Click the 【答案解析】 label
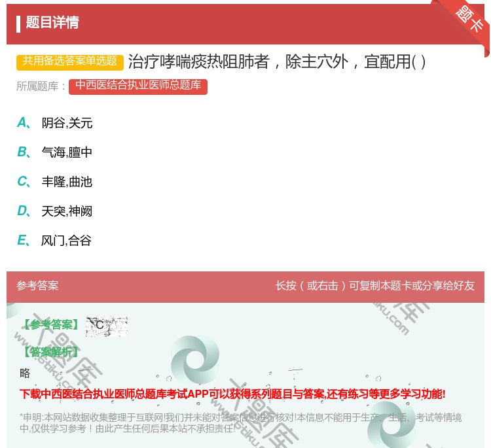The height and width of the screenshot is (448, 491). 51,353
